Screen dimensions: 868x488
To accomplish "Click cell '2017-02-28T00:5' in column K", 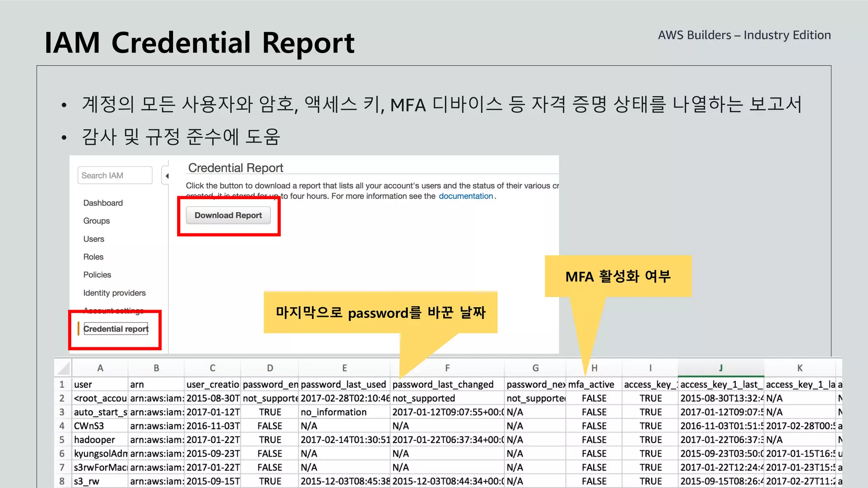I will [800, 426].
